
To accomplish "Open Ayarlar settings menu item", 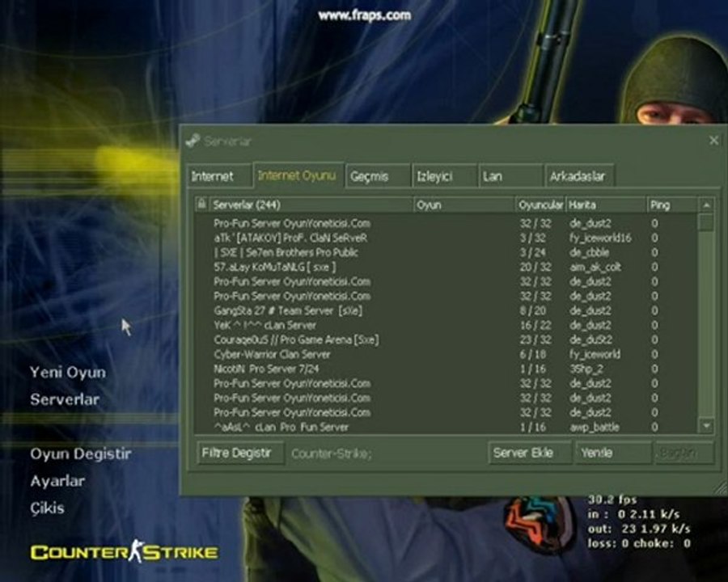I will (57, 481).
